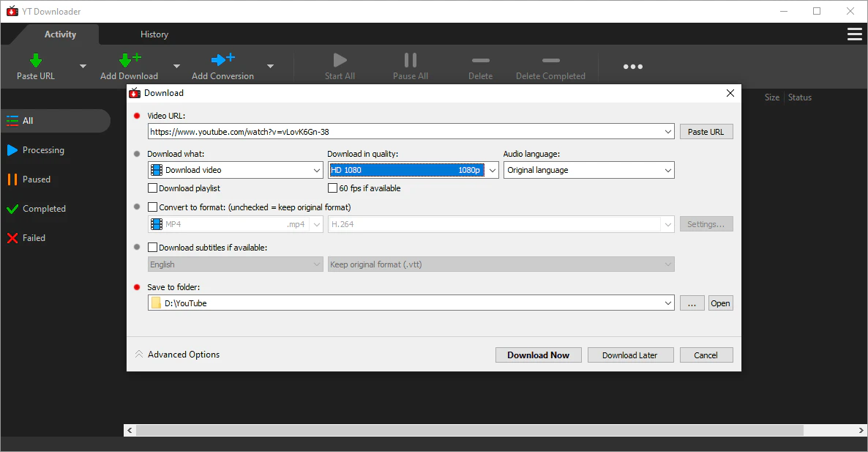The height and width of the screenshot is (452, 868).
Task: Select the Activity tab
Action: (x=60, y=34)
